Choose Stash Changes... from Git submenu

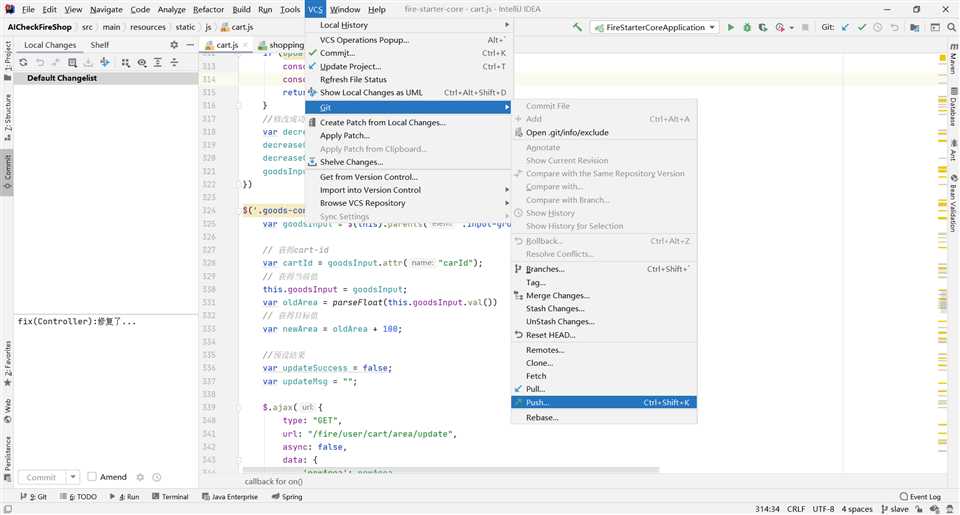point(604,309)
